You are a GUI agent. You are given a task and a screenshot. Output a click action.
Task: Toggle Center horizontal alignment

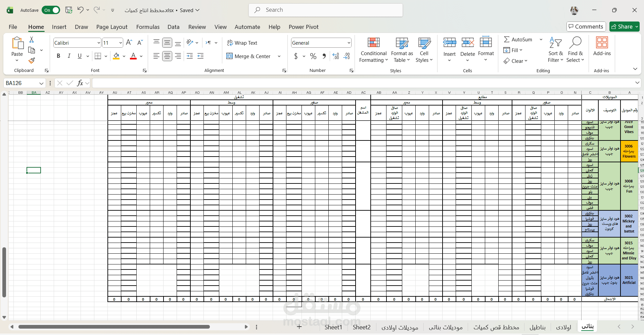[167, 56]
